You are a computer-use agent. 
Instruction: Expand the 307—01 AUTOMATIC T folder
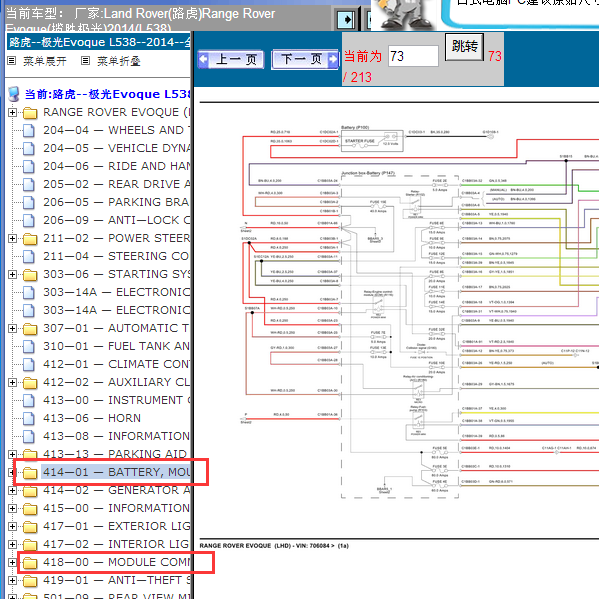click(x=12, y=329)
